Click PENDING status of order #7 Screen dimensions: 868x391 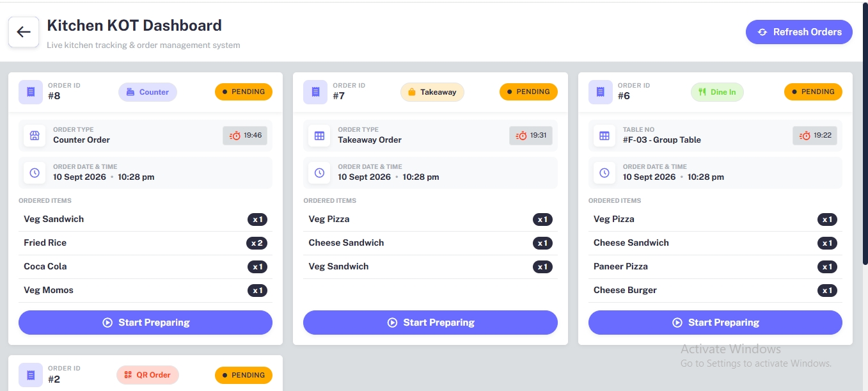[x=528, y=92]
